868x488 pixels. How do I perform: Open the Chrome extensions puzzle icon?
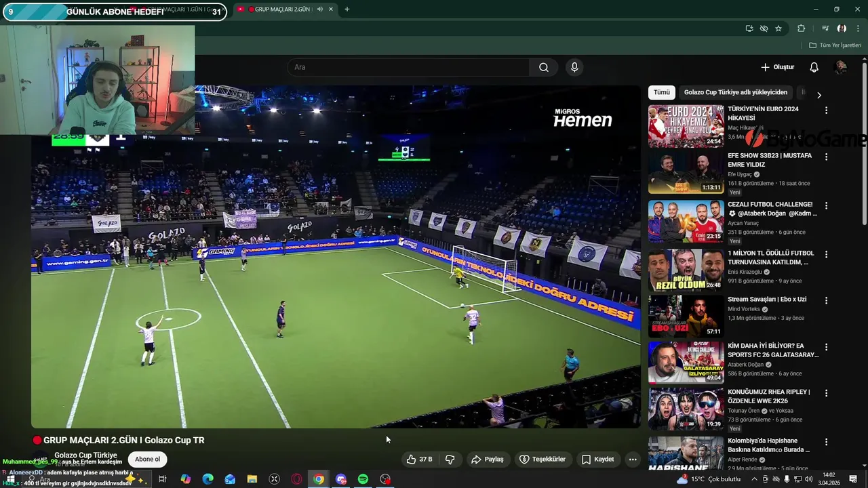[801, 28]
